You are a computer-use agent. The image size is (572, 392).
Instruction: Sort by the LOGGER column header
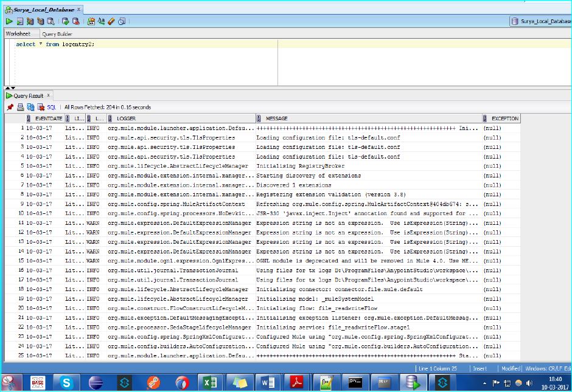pyautogui.click(x=181, y=119)
